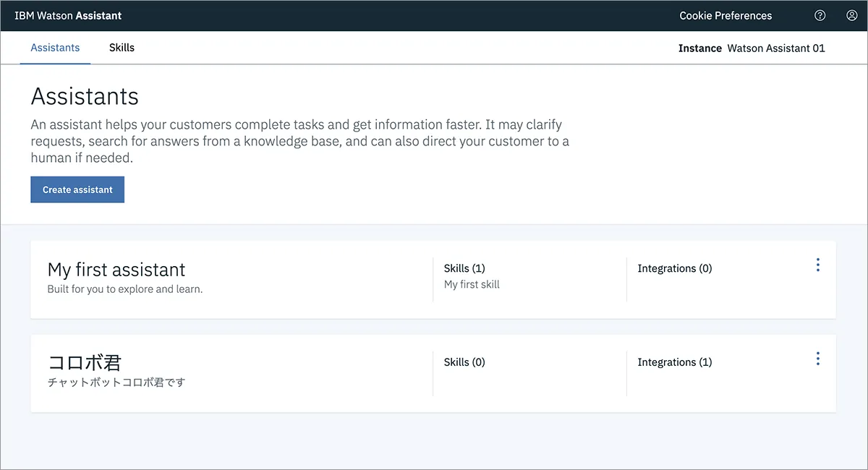
Task: Open the My first assistant card title
Action: click(x=116, y=270)
